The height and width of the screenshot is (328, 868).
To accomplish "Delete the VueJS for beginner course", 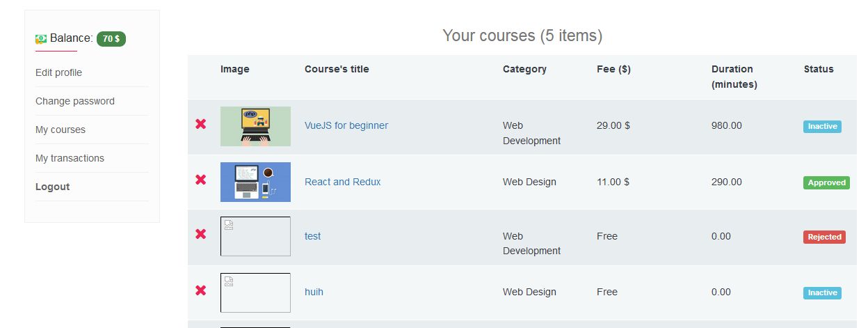I will (201, 124).
